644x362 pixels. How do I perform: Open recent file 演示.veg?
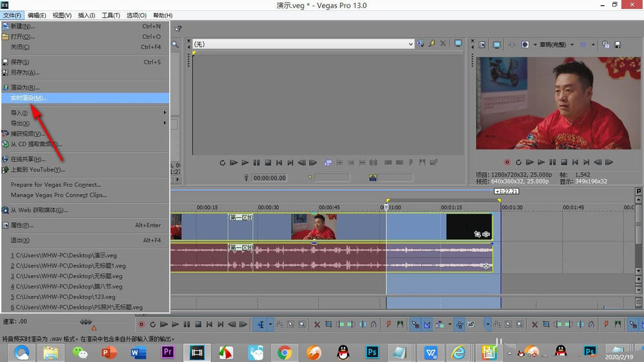click(x=85, y=255)
